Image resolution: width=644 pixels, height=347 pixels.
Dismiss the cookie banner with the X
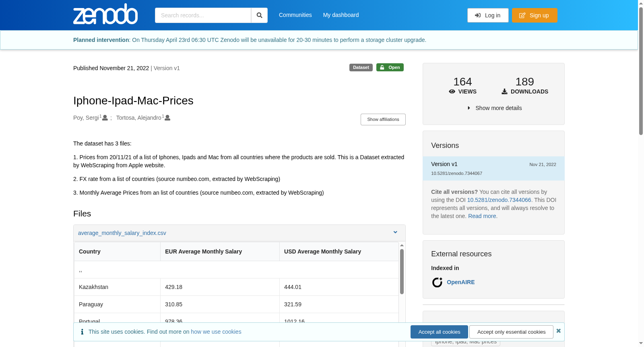[558, 331]
